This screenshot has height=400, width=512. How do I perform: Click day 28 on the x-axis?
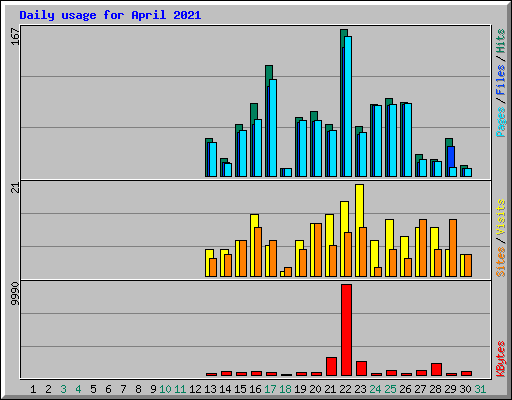[435, 389]
